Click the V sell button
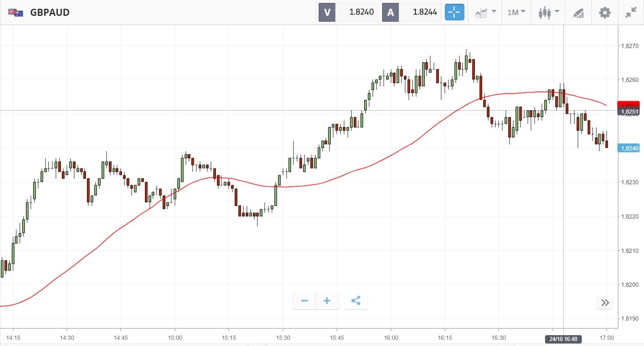 click(x=327, y=12)
